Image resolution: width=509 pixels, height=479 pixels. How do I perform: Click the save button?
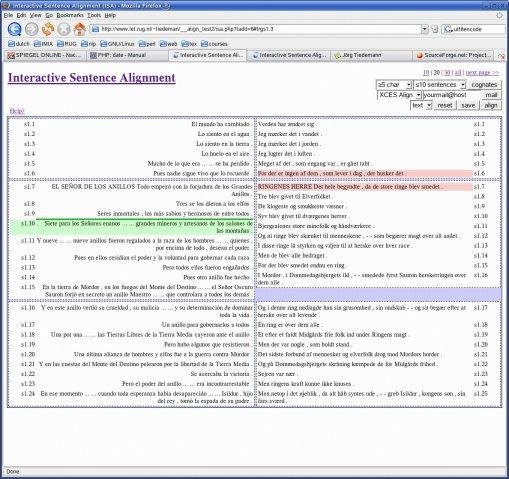tap(468, 105)
